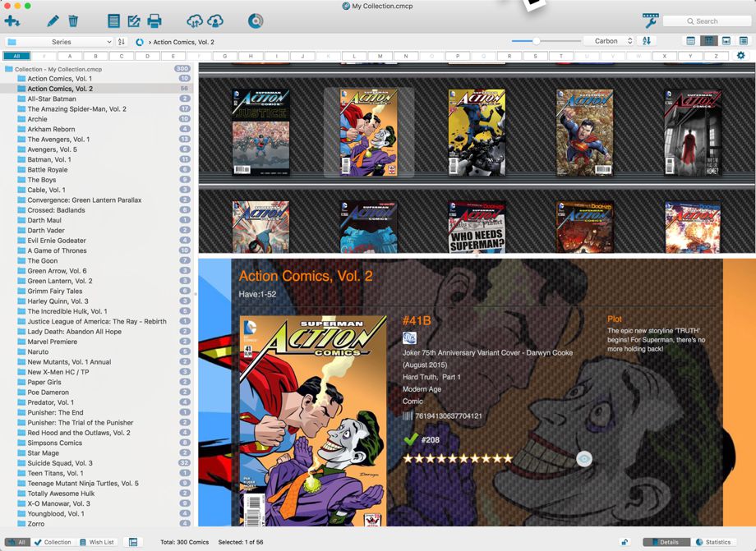The image size is (756, 551).
Task: Open the tools wrench icon
Action: [x=650, y=21]
